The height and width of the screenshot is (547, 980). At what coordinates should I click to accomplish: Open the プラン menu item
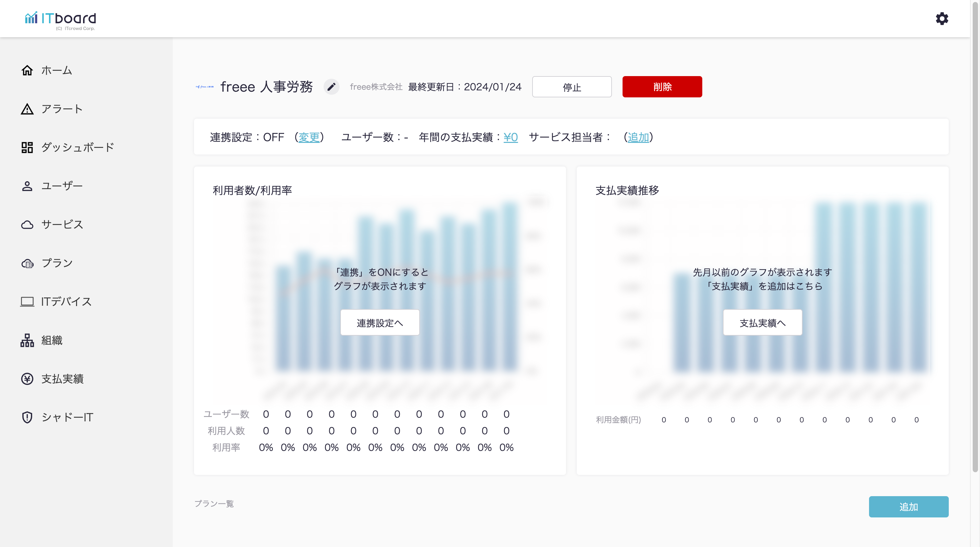click(x=57, y=263)
